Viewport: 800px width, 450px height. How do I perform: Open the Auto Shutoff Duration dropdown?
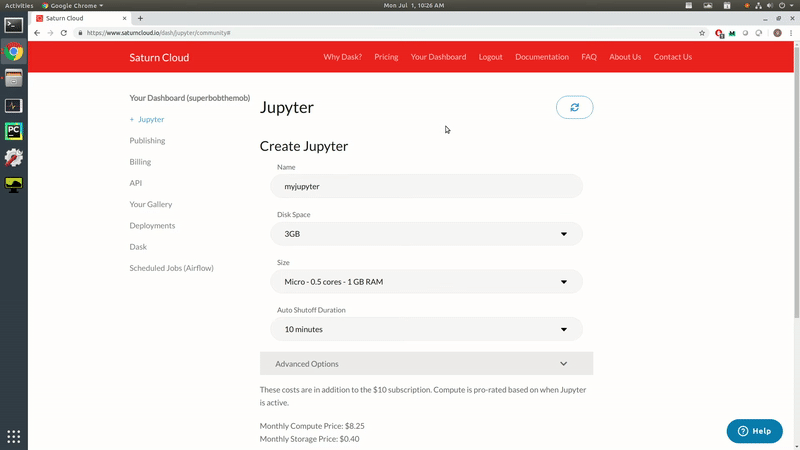click(427, 329)
